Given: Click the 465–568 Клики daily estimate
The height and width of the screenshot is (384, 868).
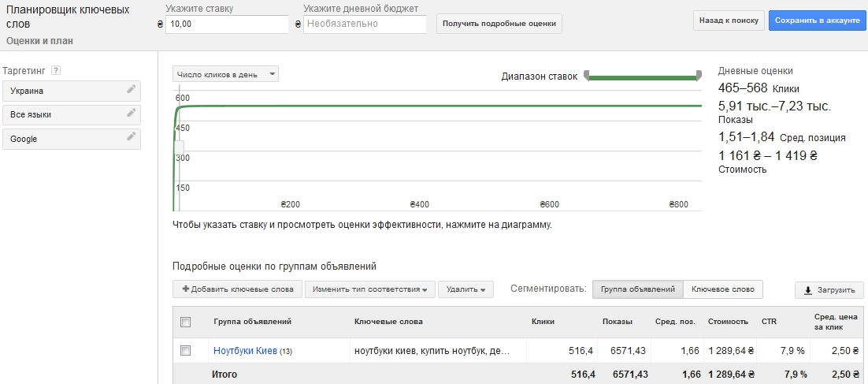Looking at the screenshot, I should click(759, 88).
